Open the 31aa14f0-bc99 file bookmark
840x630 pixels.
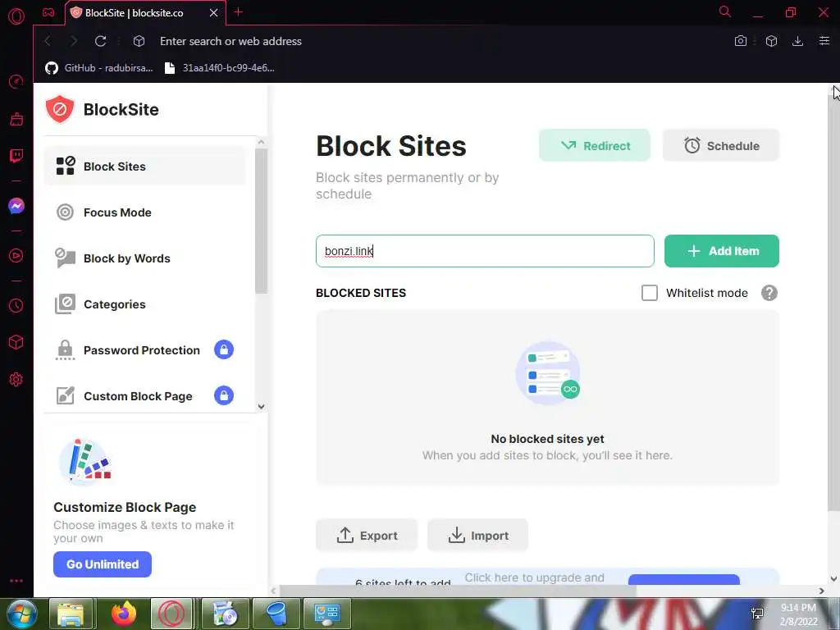coord(220,68)
